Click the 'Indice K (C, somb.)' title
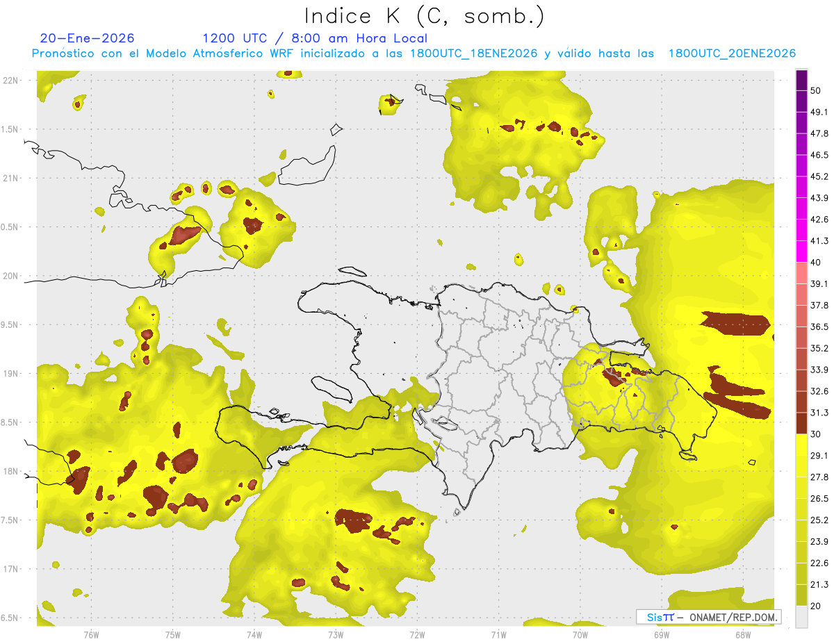 pos(425,16)
